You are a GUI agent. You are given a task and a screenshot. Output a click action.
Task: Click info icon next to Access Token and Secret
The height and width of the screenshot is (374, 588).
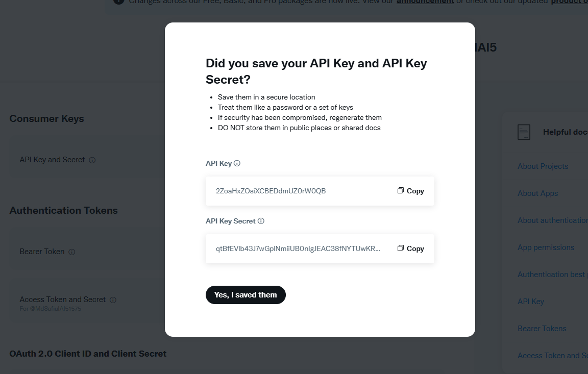point(113,300)
